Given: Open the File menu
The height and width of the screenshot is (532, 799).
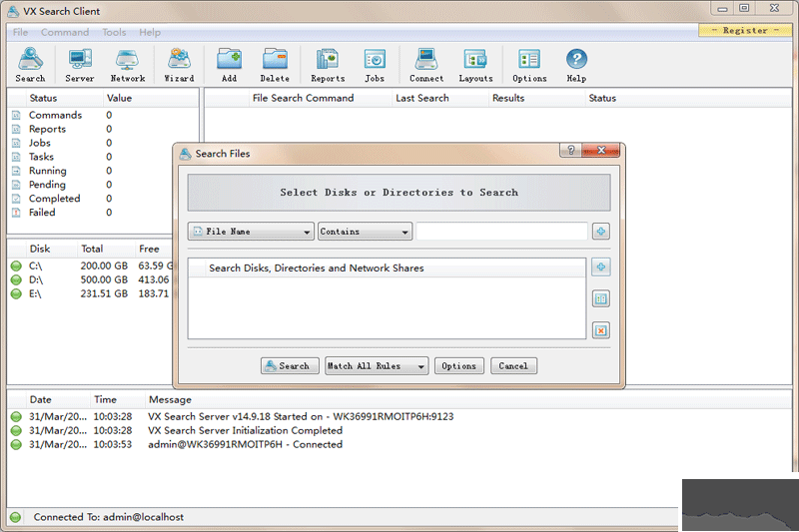Looking at the screenshot, I should (20, 32).
